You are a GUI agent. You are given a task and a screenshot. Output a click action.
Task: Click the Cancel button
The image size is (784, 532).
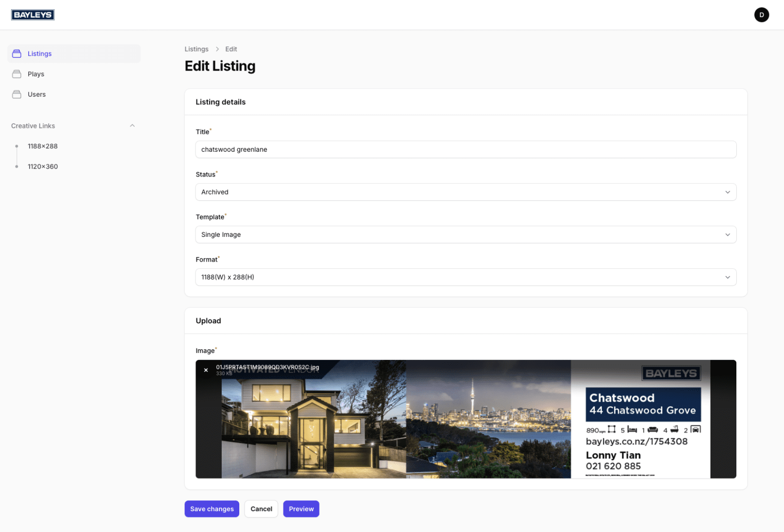261,509
